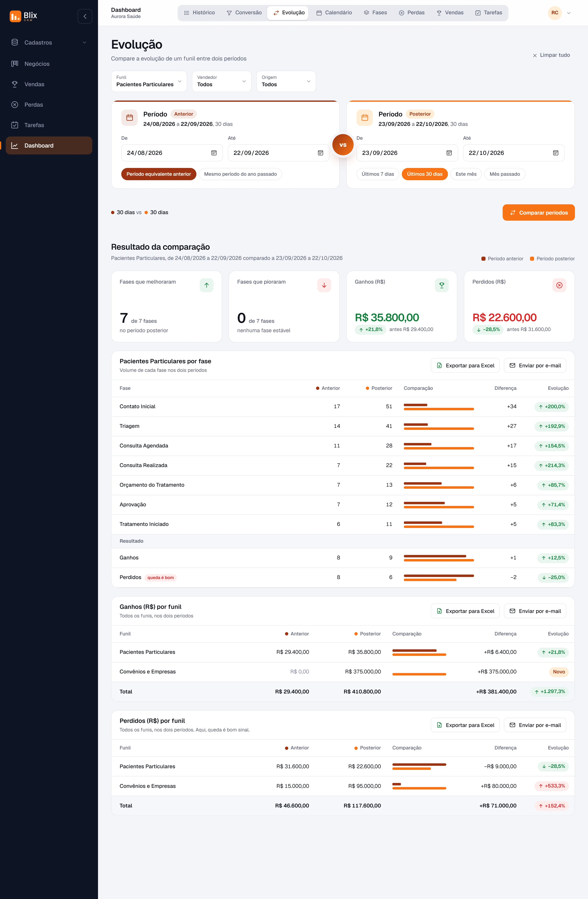Expand Cadastros menu in sidebar

49,43
